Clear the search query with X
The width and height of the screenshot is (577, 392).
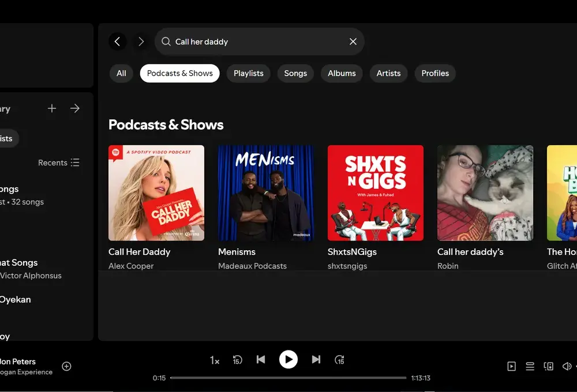pyautogui.click(x=353, y=42)
